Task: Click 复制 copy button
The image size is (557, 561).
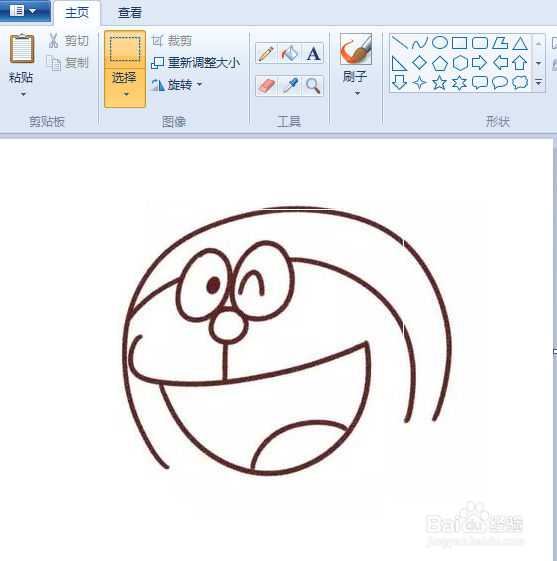Action: pos(68,63)
